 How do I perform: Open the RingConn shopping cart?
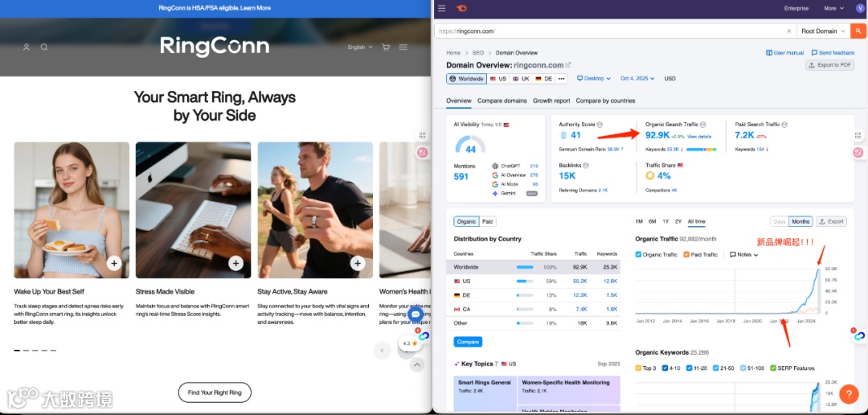click(x=386, y=47)
